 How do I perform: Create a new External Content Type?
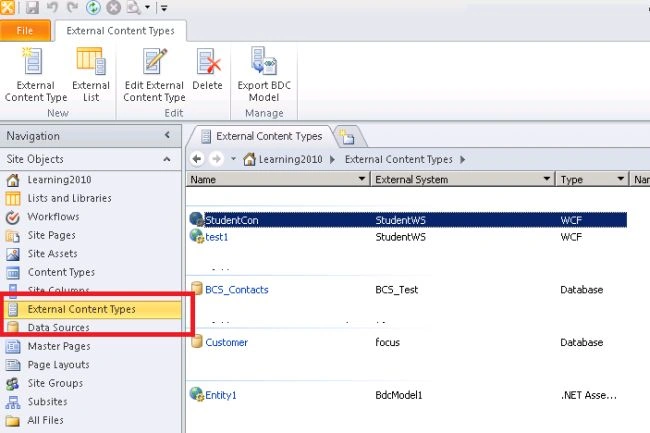[36, 75]
